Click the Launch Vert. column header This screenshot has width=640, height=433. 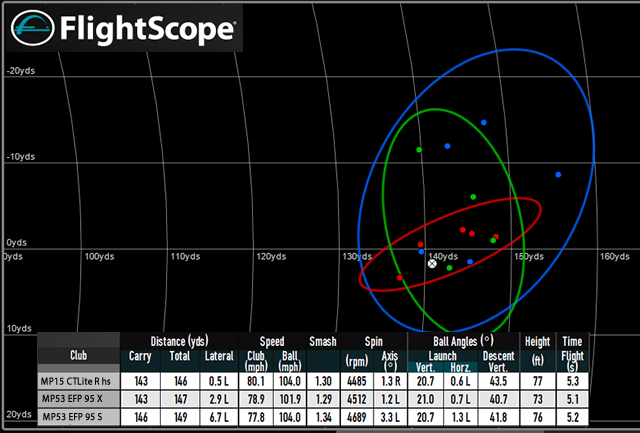(x=425, y=367)
